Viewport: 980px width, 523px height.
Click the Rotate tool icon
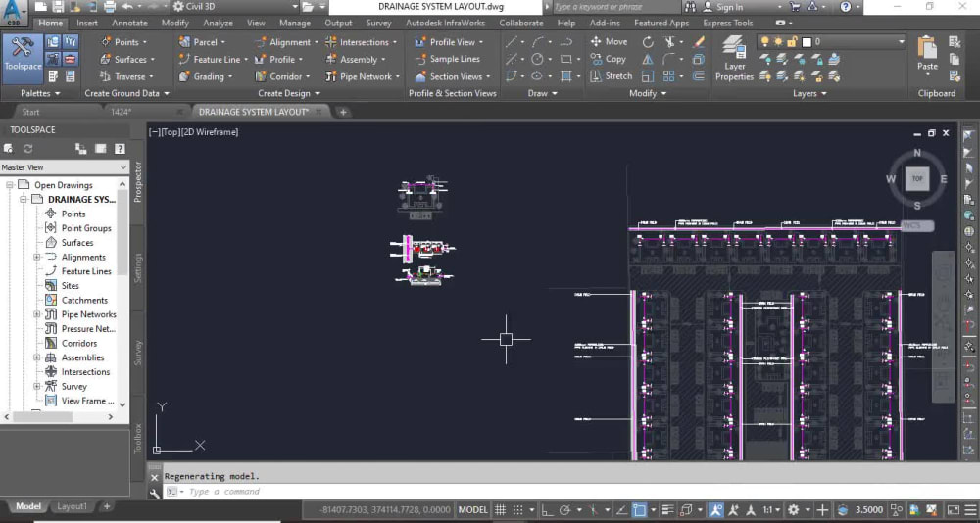tap(648, 42)
